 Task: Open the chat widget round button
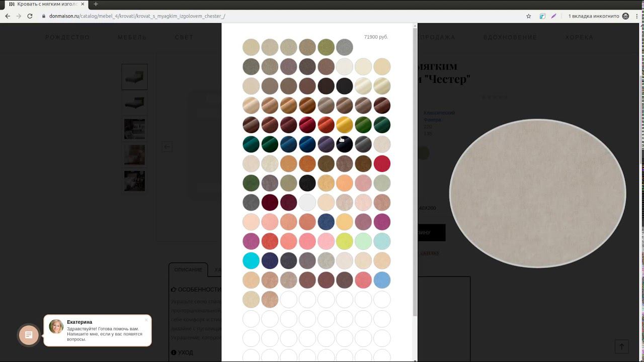click(x=29, y=335)
